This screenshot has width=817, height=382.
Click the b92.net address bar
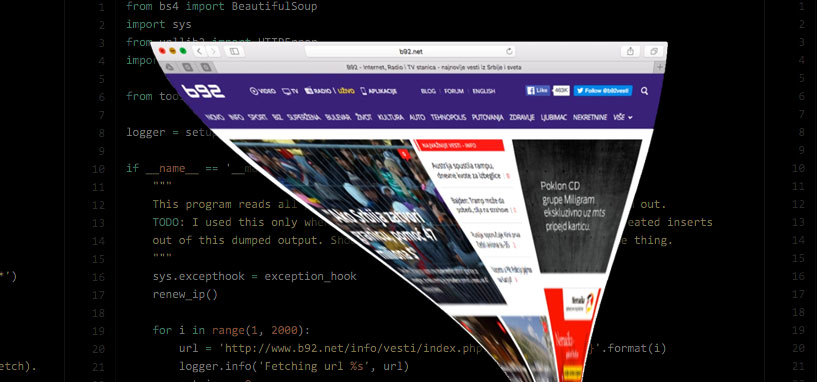(410, 51)
